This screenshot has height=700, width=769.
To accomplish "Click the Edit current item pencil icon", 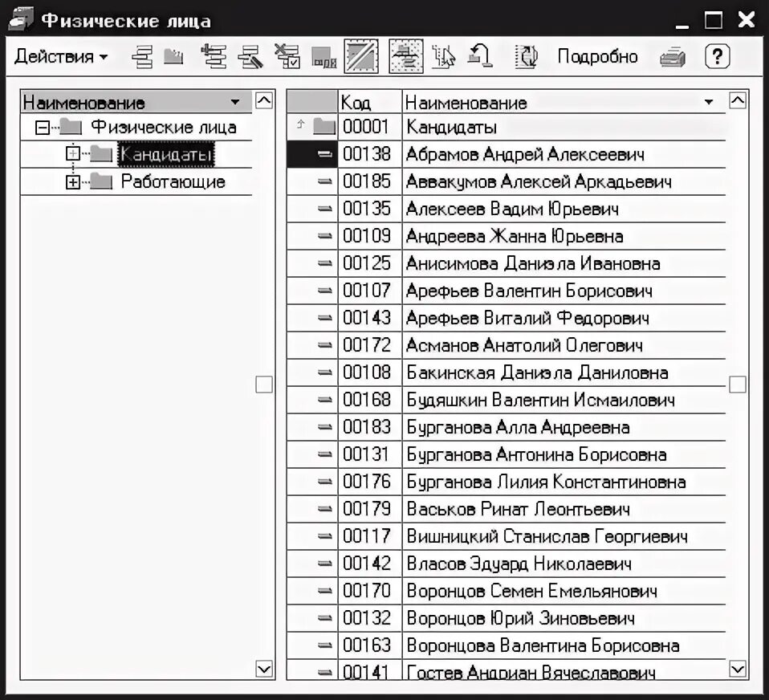I will click(250, 57).
